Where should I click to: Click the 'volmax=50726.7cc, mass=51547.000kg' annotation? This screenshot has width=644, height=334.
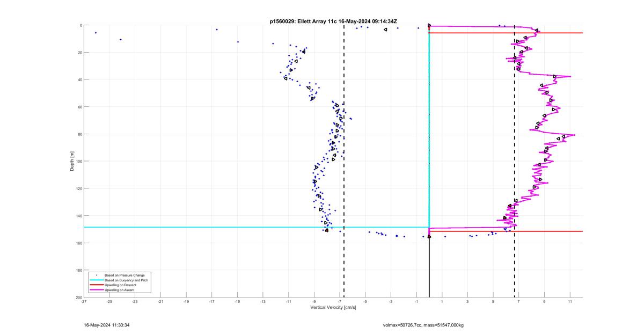pyautogui.click(x=423, y=325)
